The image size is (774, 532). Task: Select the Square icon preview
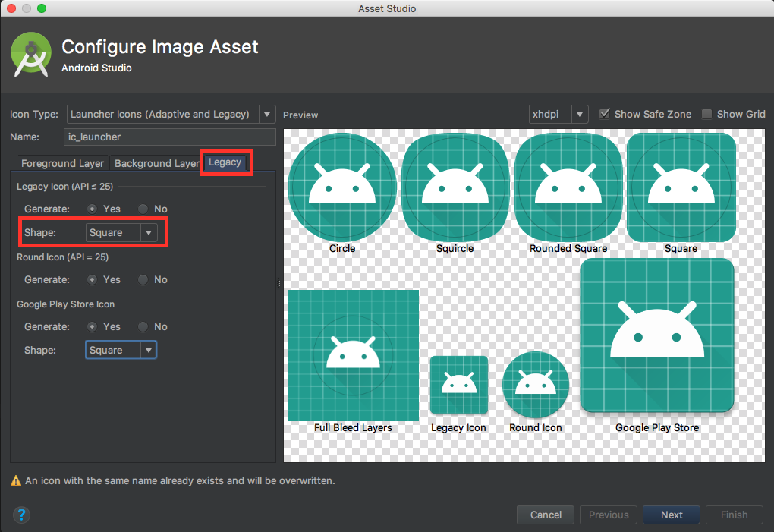(x=681, y=186)
